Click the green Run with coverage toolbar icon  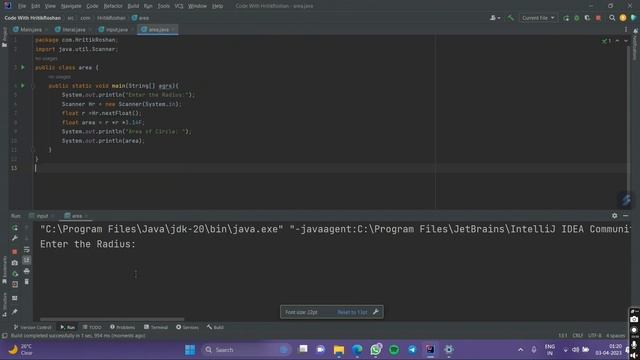(587, 18)
